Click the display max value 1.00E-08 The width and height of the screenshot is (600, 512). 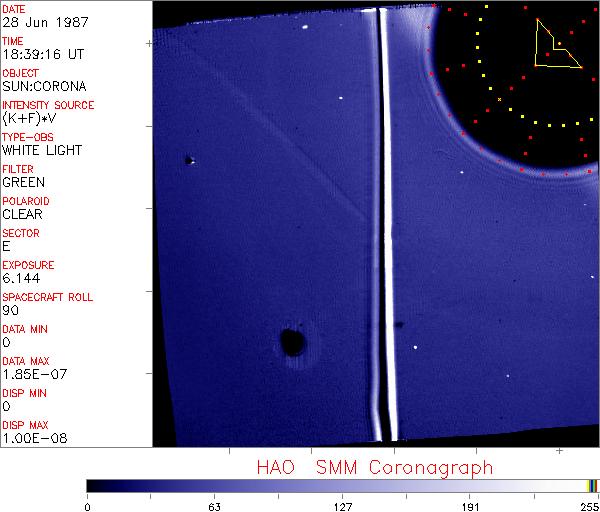point(34,439)
